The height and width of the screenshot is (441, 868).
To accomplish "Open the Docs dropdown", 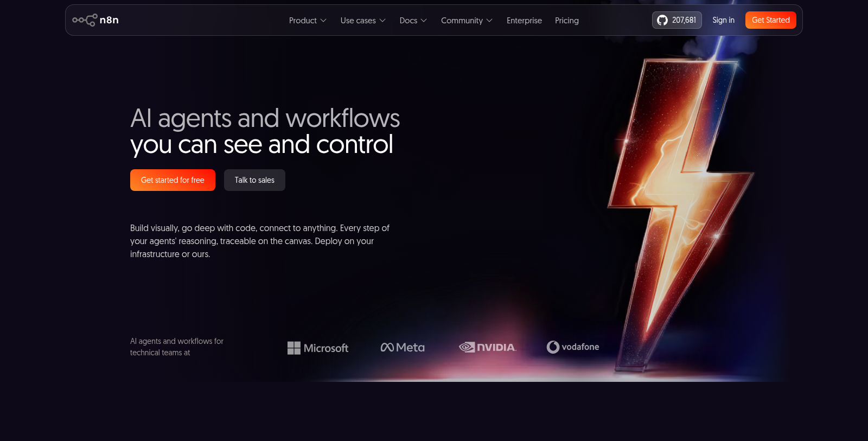I will (x=413, y=21).
